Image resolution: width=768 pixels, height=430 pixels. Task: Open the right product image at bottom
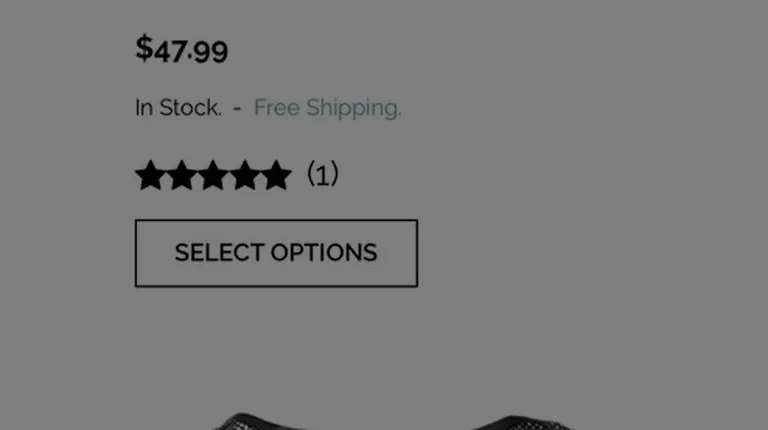(524, 422)
